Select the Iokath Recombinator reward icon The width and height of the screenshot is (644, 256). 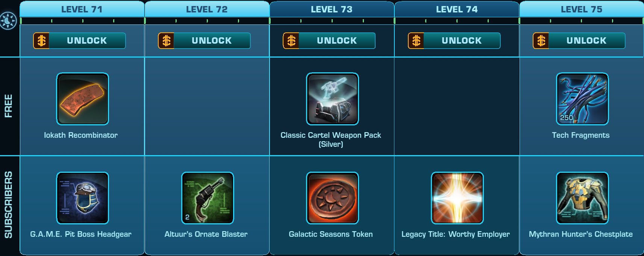click(83, 99)
